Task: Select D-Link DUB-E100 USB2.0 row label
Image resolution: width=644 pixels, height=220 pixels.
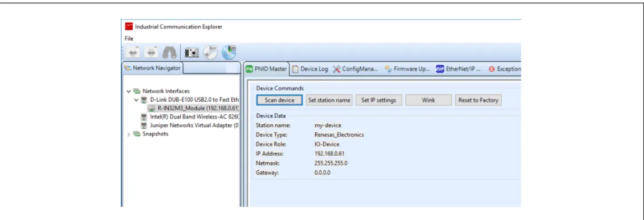Action: pyautogui.click(x=195, y=100)
